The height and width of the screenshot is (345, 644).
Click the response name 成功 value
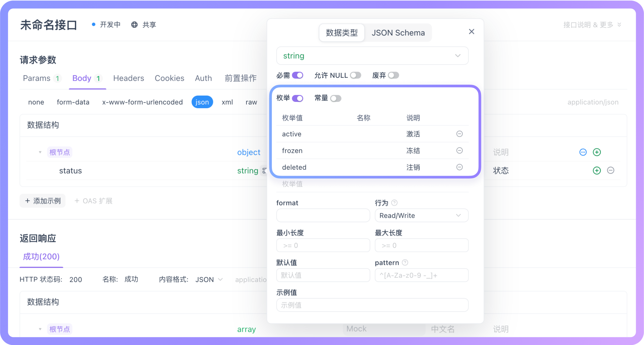point(131,280)
